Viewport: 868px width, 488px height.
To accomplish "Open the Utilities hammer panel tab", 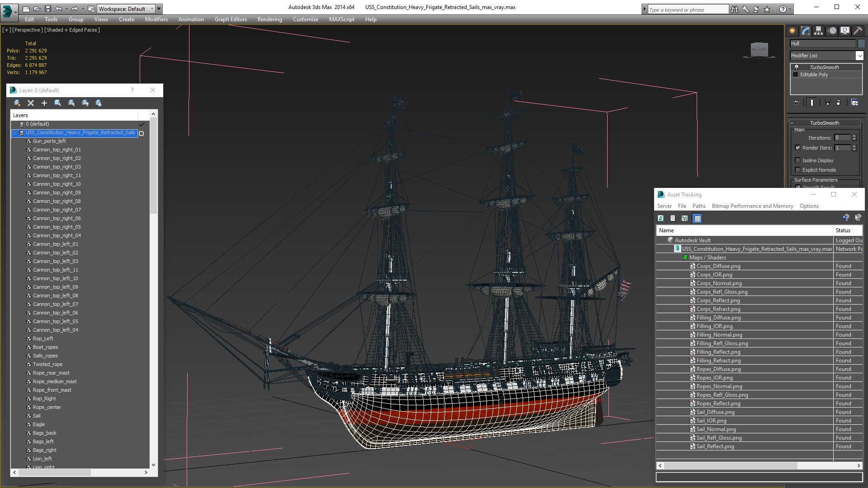I will [858, 31].
